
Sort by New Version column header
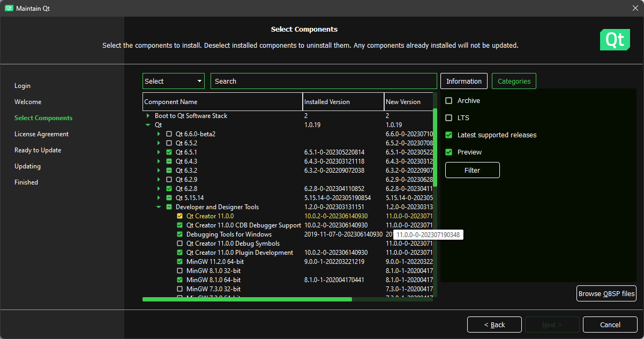(x=408, y=102)
